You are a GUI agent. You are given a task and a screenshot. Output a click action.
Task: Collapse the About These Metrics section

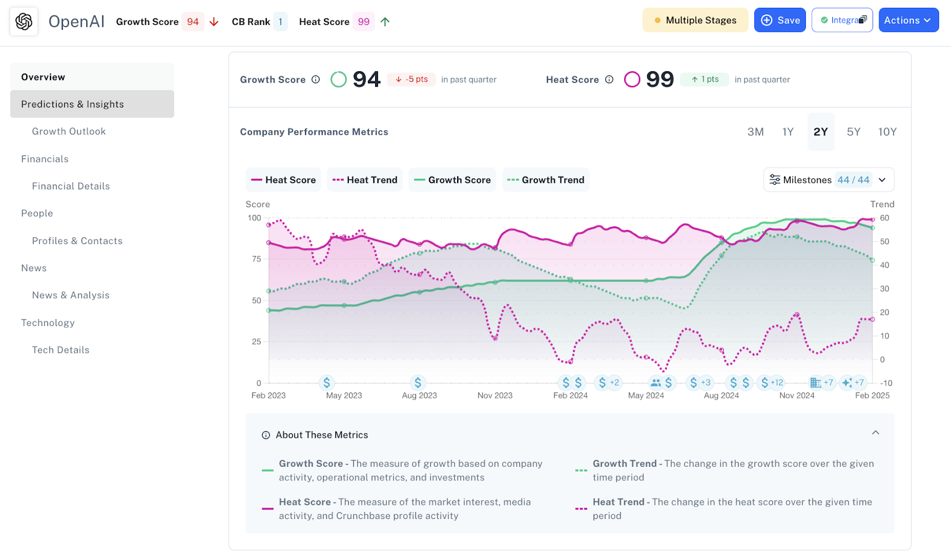click(x=876, y=433)
